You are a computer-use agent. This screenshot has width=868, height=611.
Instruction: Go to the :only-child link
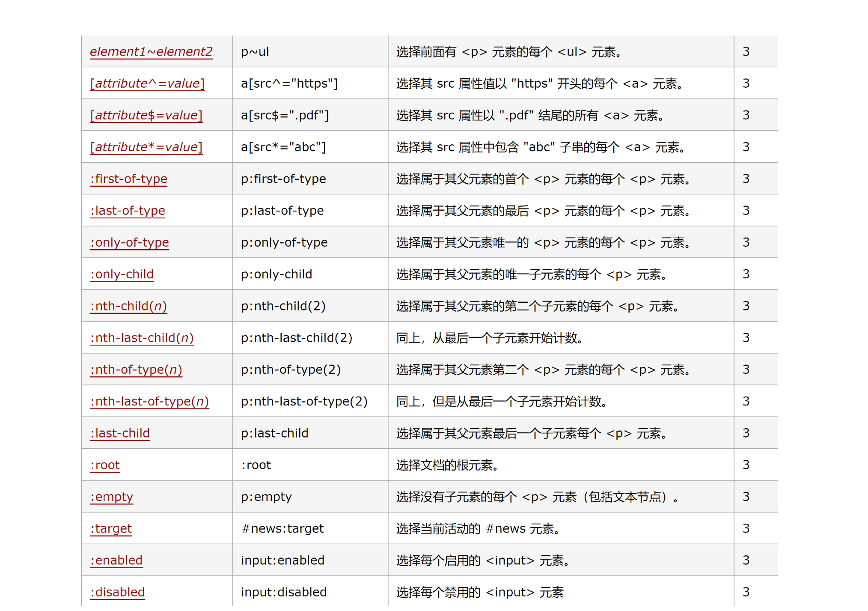[122, 274]
